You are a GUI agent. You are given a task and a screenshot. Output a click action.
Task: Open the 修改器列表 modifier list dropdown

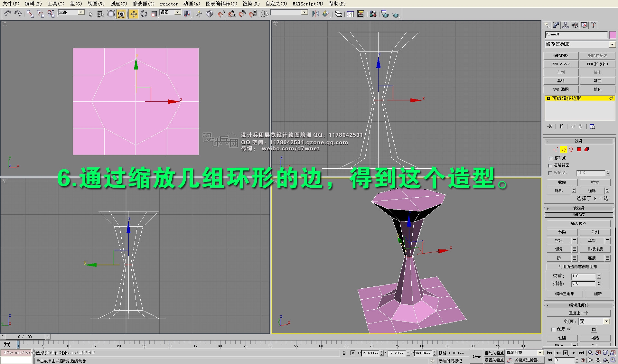pos(580,44)
